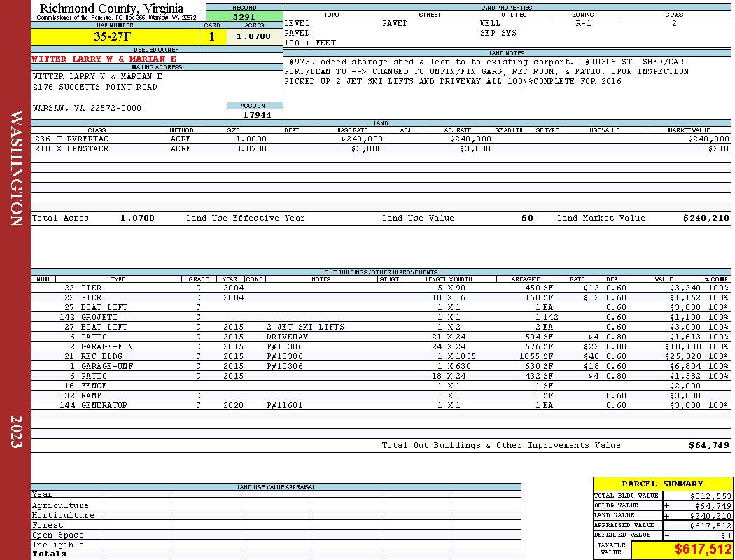Select WASHINGTON label on red sidebar

[16, 168]
